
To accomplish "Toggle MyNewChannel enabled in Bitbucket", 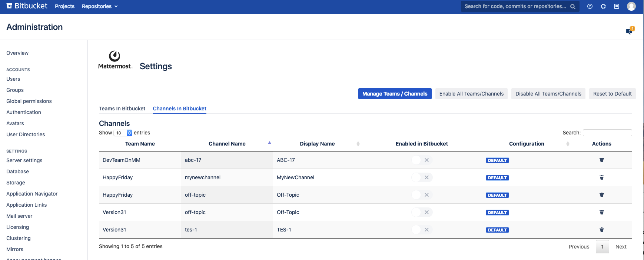I will [x=422, y=177].
